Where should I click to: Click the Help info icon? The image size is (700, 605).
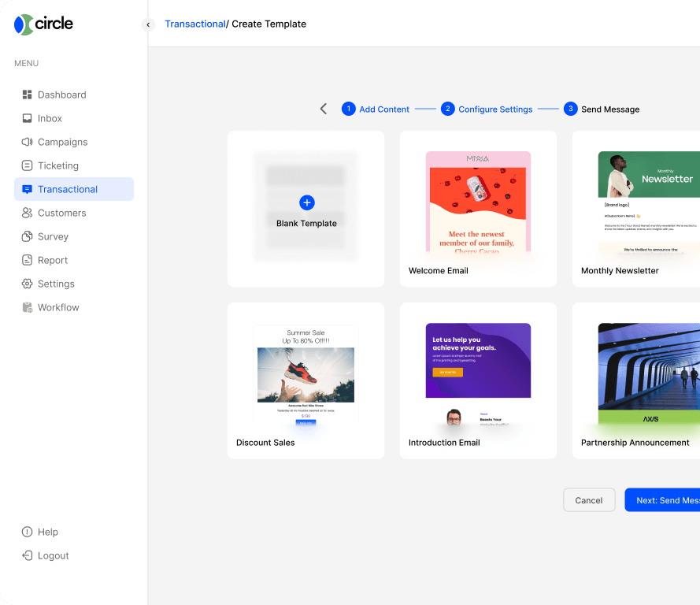tap(28, 533)
